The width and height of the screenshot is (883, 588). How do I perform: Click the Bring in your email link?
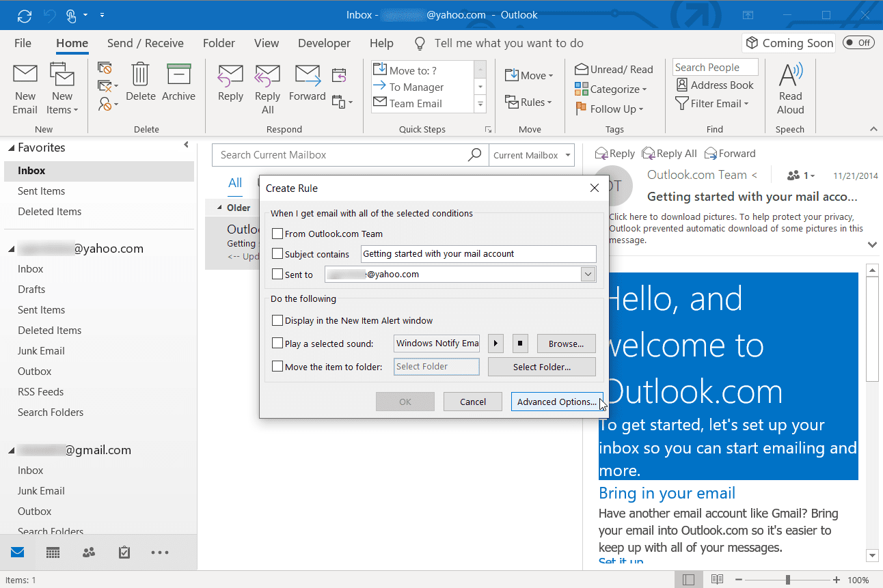pos(667,493)
